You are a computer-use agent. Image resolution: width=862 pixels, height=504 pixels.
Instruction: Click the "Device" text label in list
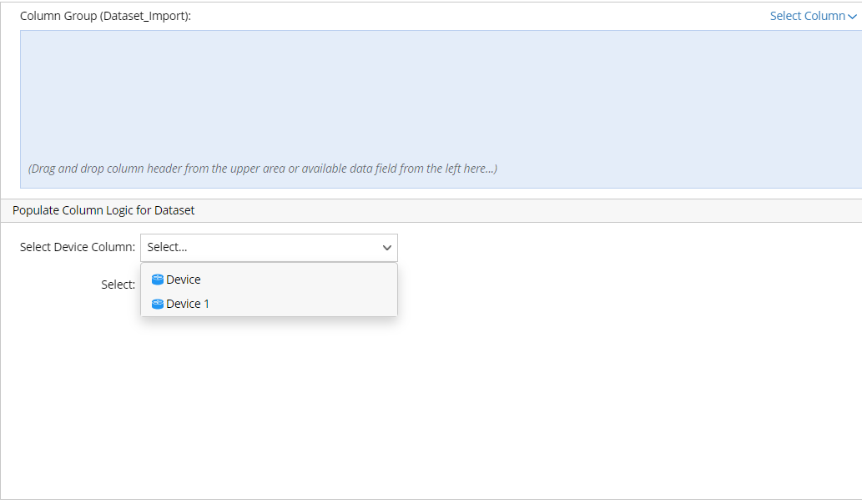(184, 280)
